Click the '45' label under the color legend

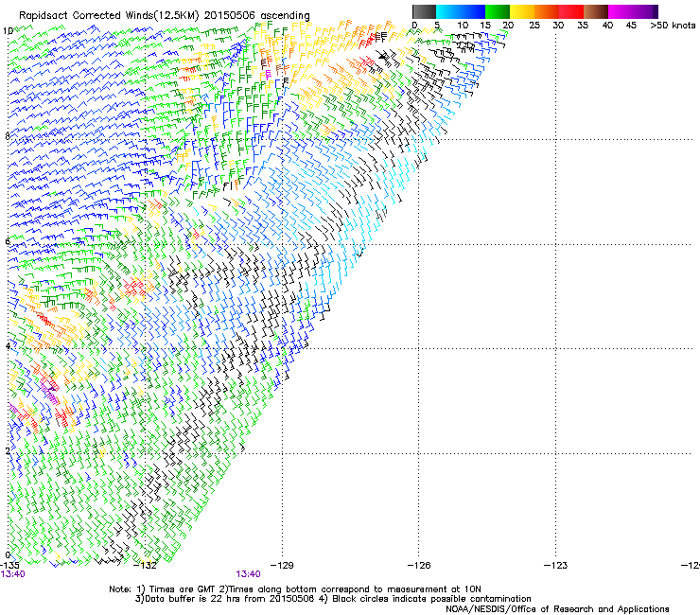(x=631, y=26)
